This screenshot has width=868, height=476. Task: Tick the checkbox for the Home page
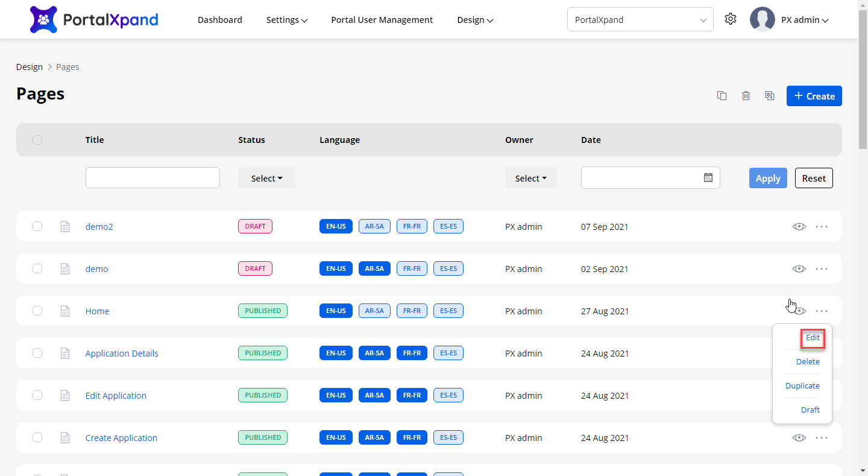37,311
